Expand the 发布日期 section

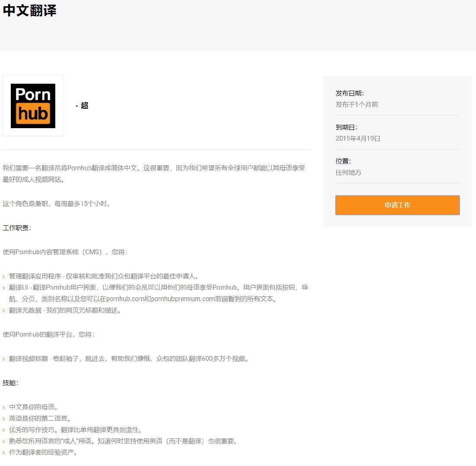pyautogui.click(x=350, y=93)
